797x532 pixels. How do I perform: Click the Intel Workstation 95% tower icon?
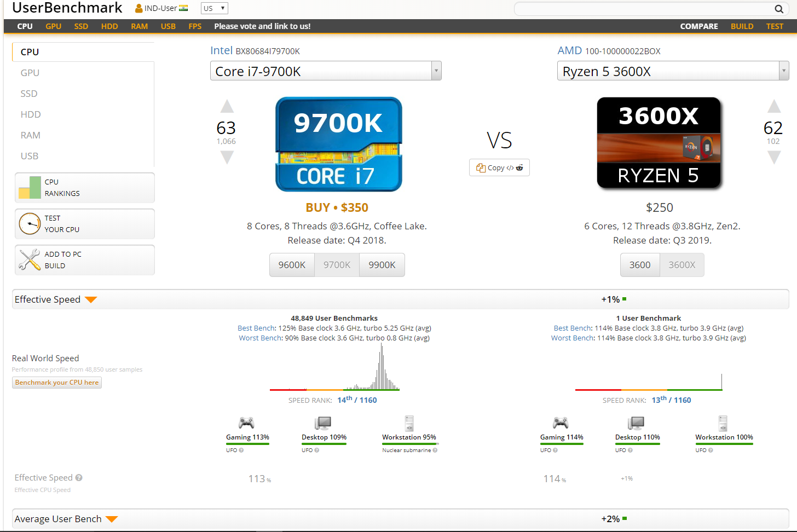(x=409, y=423)
